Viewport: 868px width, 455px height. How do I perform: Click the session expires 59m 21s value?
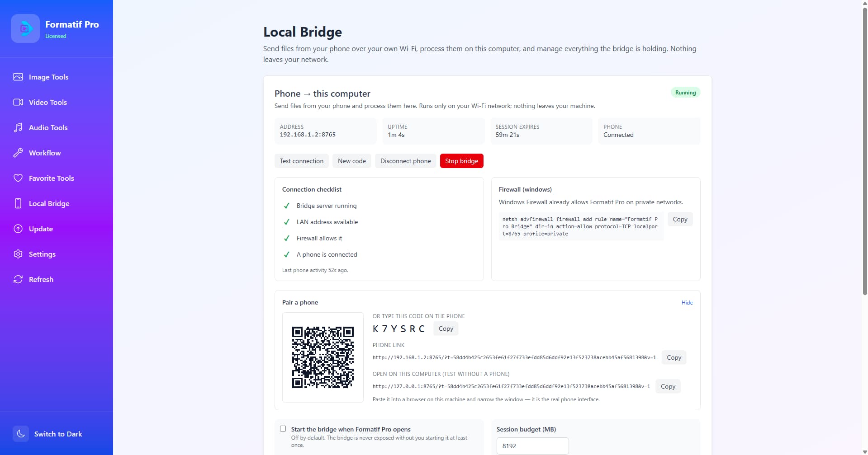click(x=508, y=135)
